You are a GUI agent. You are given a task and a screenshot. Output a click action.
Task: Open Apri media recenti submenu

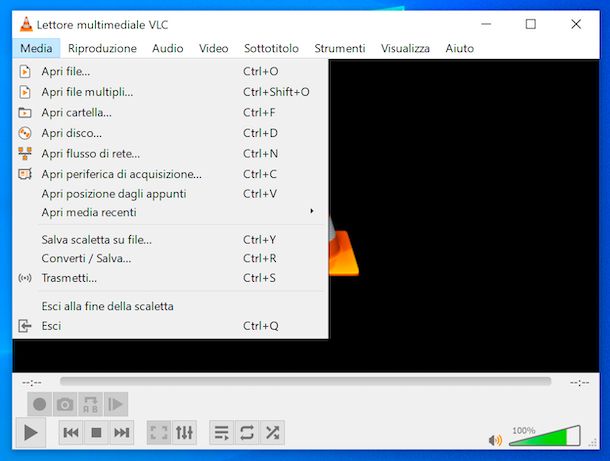(170, 212)
